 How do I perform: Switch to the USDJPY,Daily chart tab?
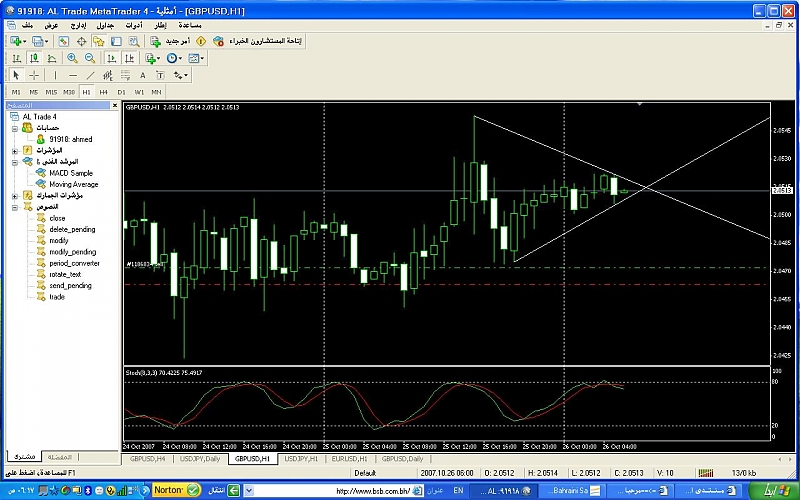point(200,459)
